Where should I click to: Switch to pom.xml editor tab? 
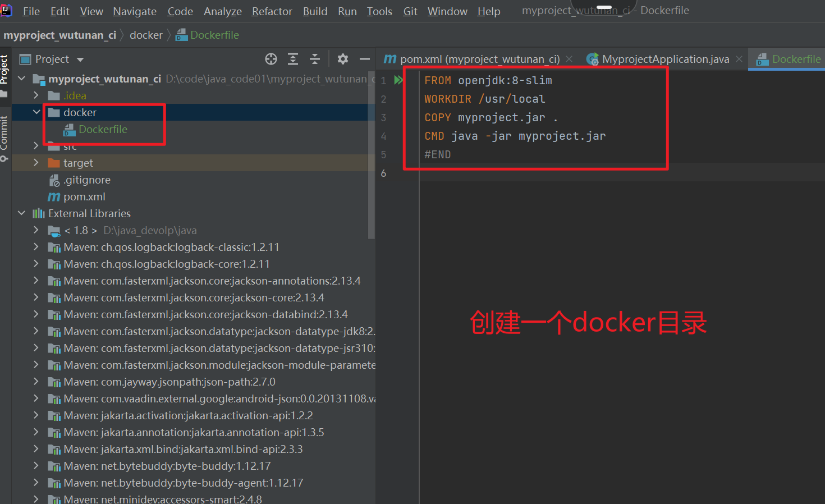click(480, 59)
